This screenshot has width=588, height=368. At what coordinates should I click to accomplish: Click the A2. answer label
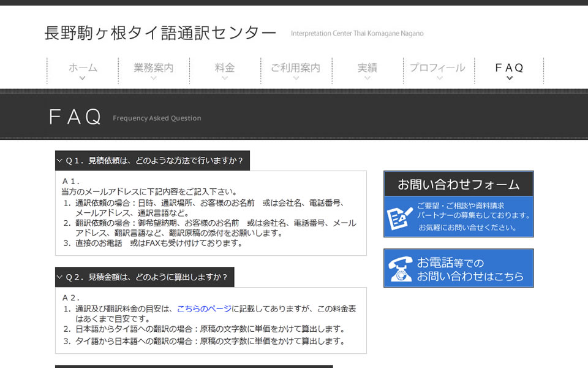[71, 298]
